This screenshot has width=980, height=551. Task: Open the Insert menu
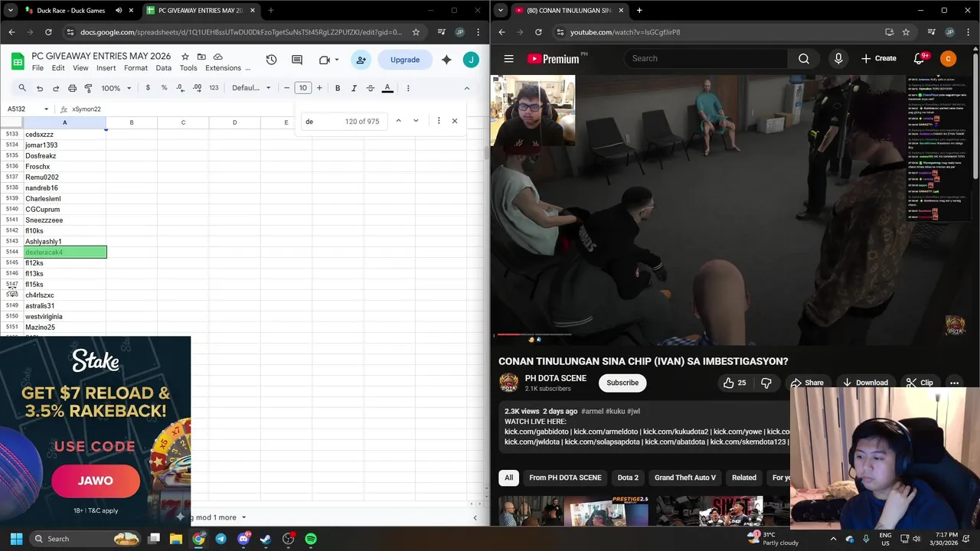pos(106,68)
